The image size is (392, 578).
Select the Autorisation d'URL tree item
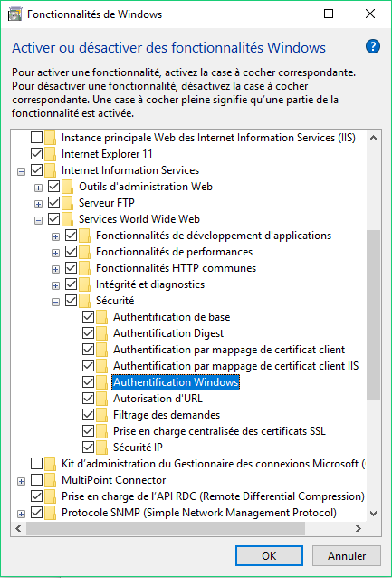158,399
